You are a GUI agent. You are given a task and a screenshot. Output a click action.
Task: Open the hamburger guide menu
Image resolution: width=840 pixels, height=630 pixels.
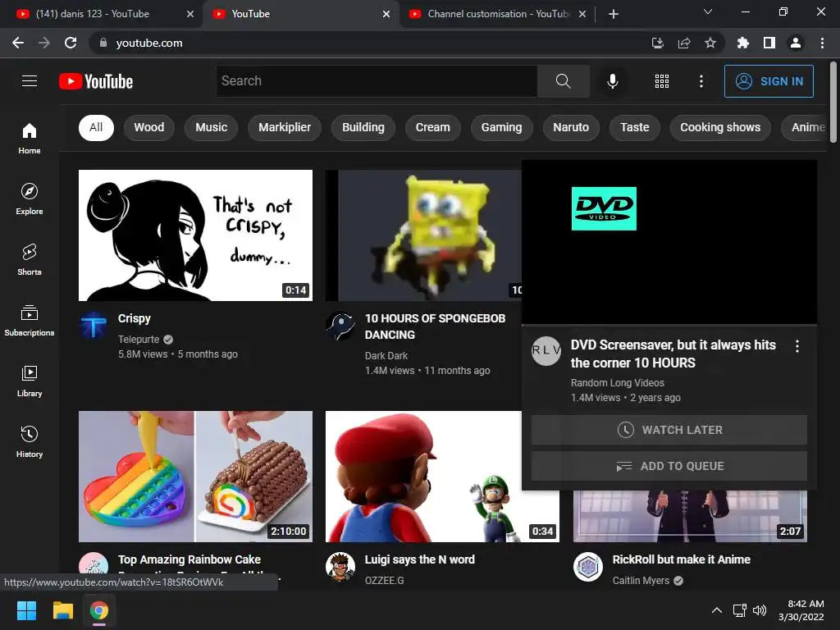click(x=30, y=81)
